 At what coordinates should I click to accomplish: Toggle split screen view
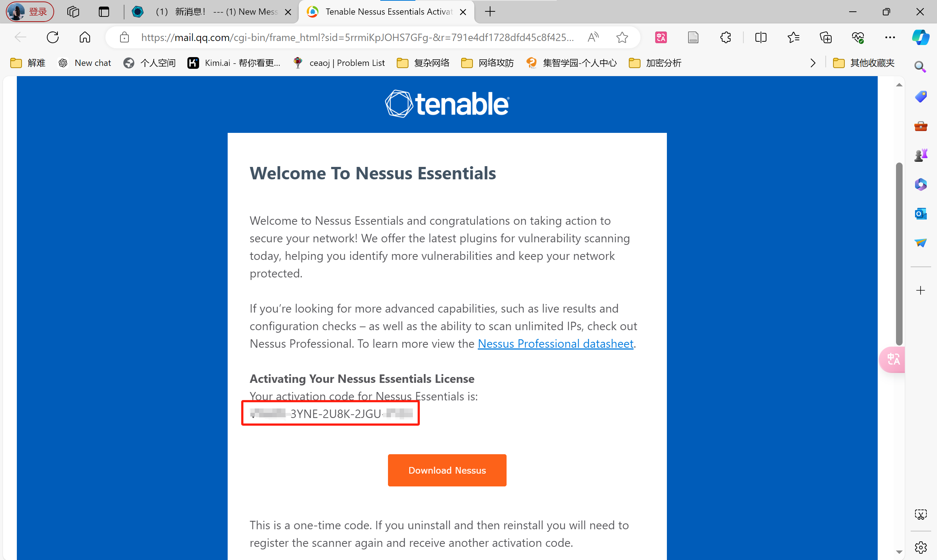click(x=761, y=37)
